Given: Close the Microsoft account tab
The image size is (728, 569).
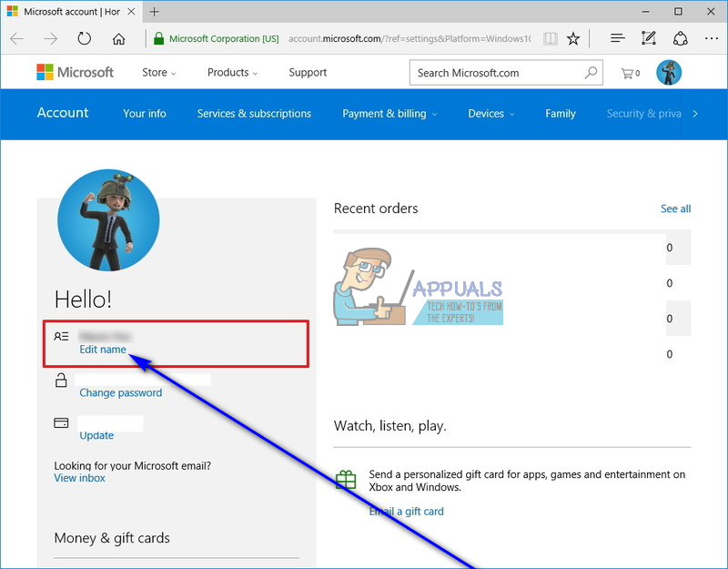Looking at the screenshot, I should (x=131, y=12).
